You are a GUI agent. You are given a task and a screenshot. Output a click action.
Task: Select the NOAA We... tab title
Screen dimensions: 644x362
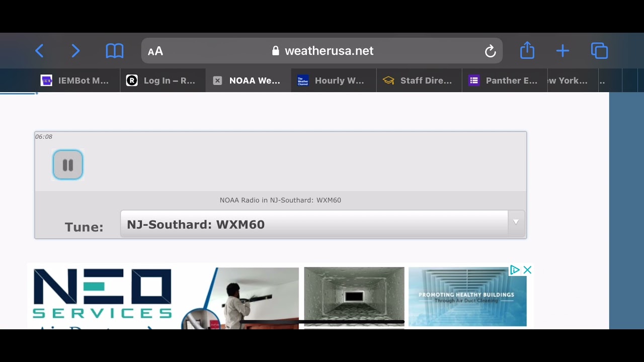(255, 80)
